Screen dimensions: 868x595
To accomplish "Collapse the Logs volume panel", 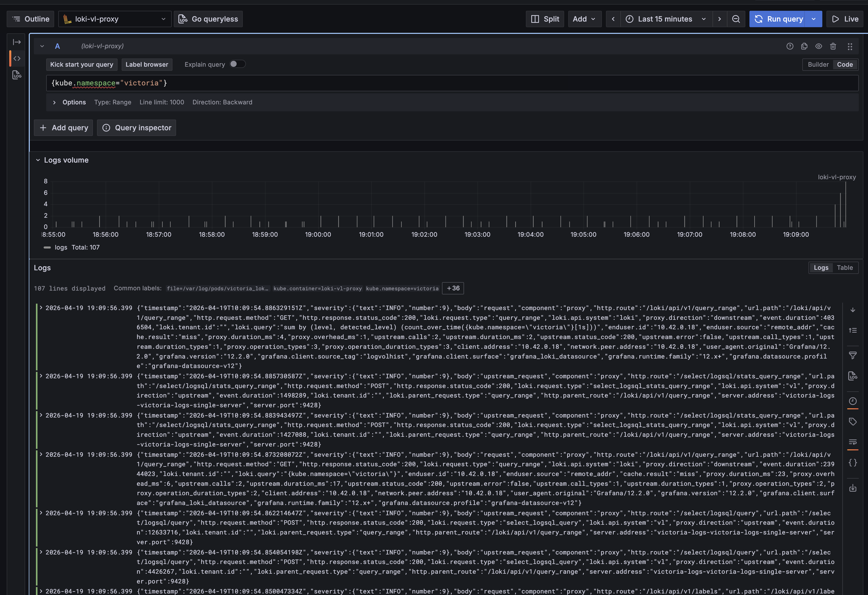I will coord(38,160).
